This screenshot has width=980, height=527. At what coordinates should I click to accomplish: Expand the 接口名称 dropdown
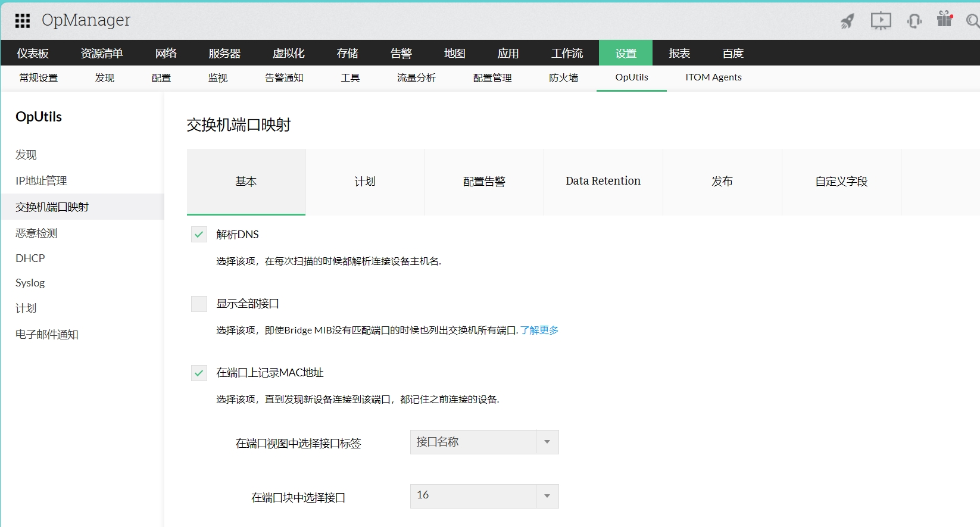pyautogui.click(x=484, y=442)
